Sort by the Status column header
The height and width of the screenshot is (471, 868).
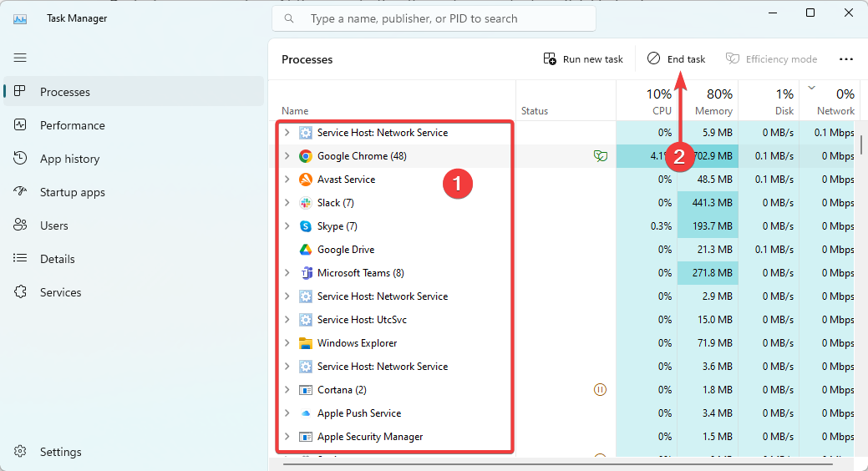[566, 101]
